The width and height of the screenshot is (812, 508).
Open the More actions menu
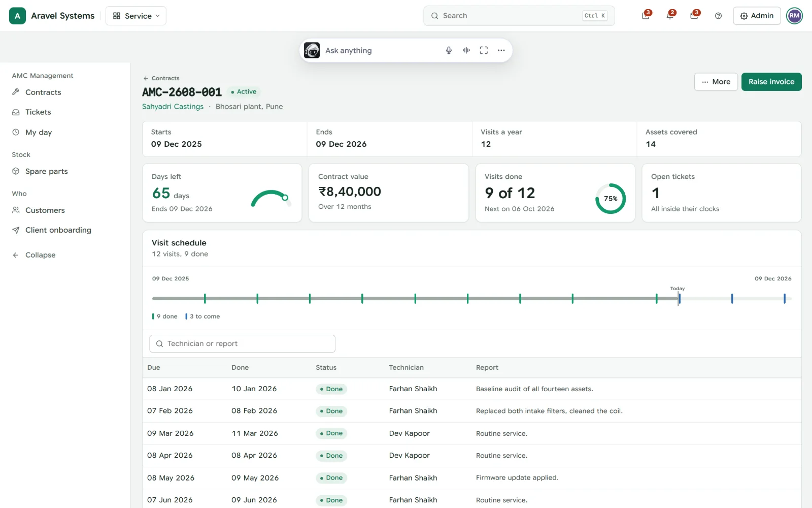(x=716, y=82)
